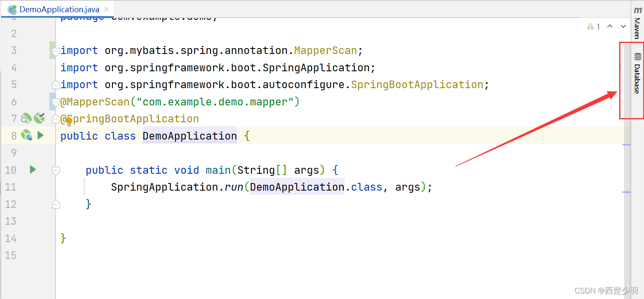This screenshot has width=644, height=299.
Task: Click the static keyword on line 10
Action: [x=149, y=170]
